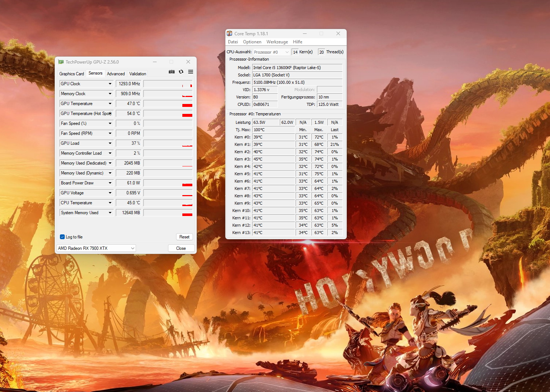Expand the Memory Controller Load dropdown

[x=110, y=153]
